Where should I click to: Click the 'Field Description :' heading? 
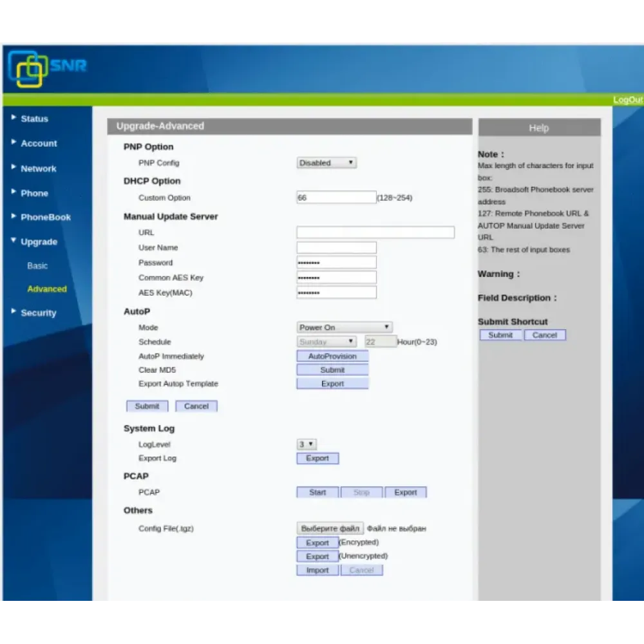(x=517, y=298)
